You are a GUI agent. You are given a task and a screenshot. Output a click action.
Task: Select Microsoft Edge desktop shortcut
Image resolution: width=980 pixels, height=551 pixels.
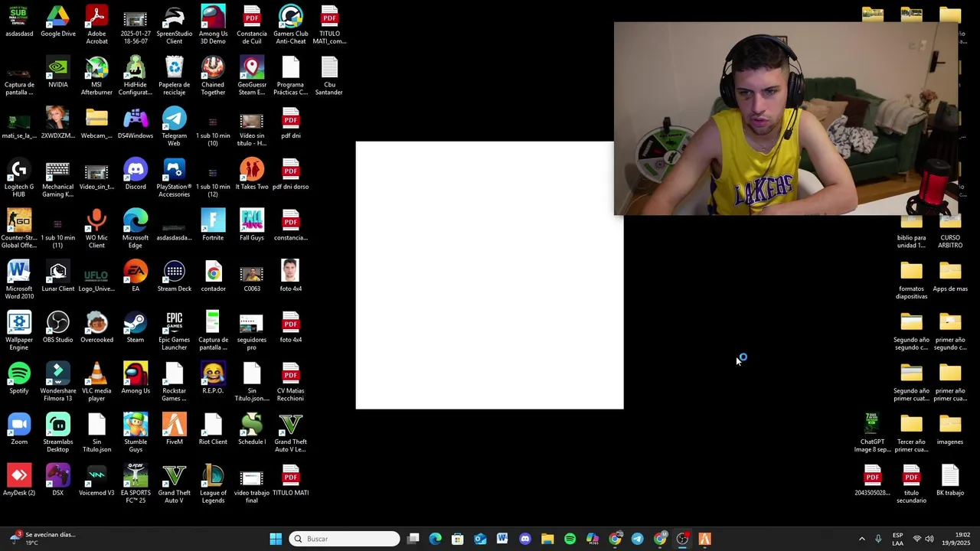tap(136, 229)
